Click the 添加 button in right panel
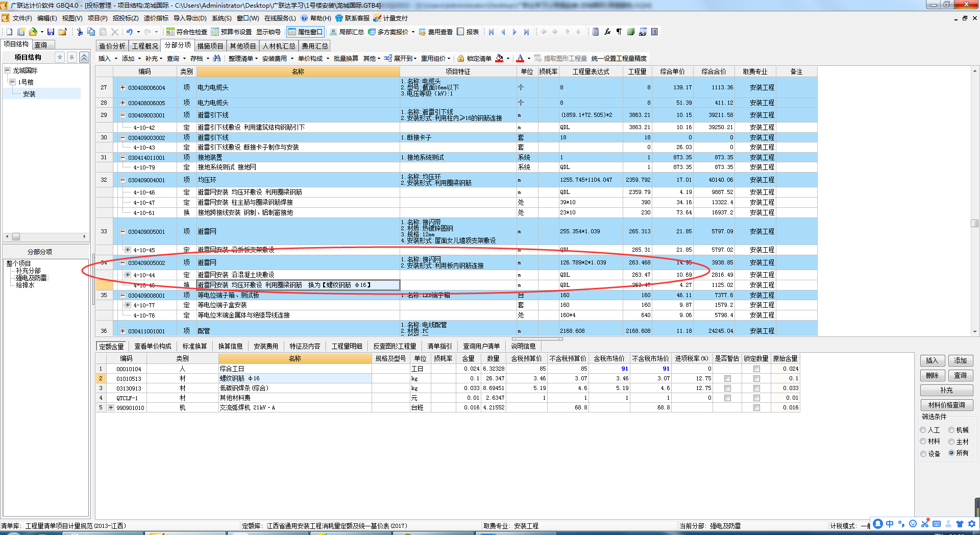The width and height of the screenshot is (980, 535). point(961,360)
